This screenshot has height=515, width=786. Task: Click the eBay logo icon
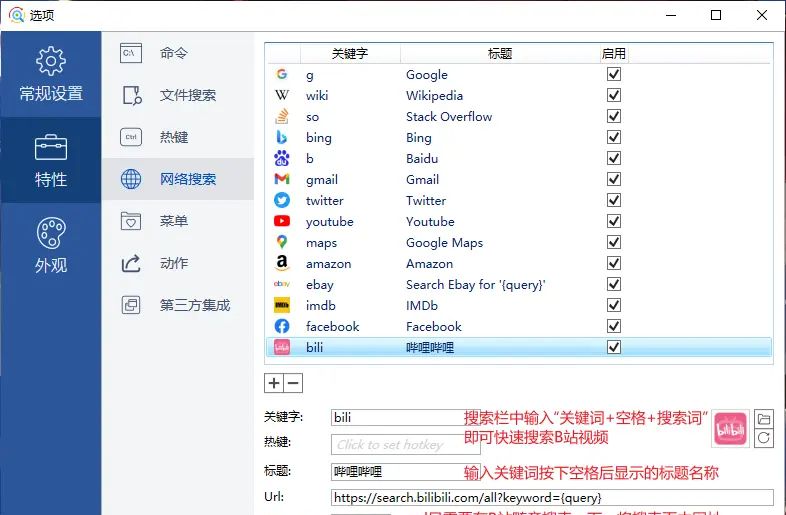click(x=282, y=284)
